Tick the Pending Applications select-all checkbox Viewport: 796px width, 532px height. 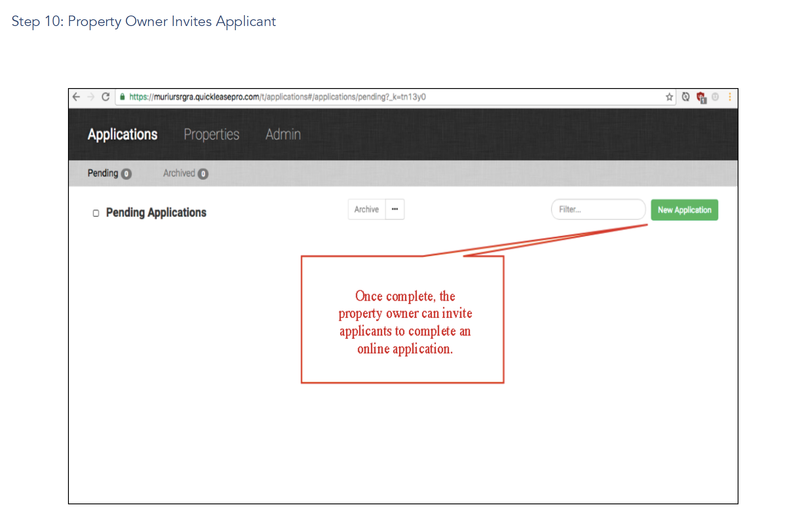tap(96, 213)
